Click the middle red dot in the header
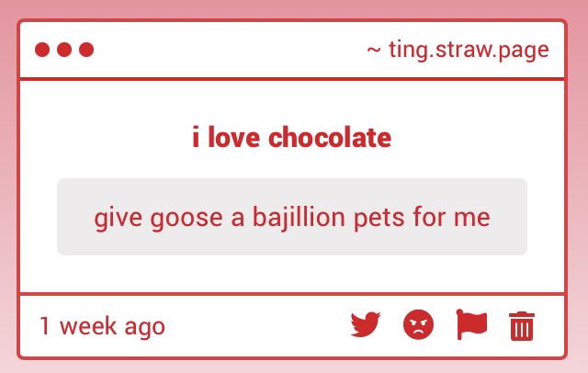This screenshot has width=588, height=373. click(x=64, y=50)
